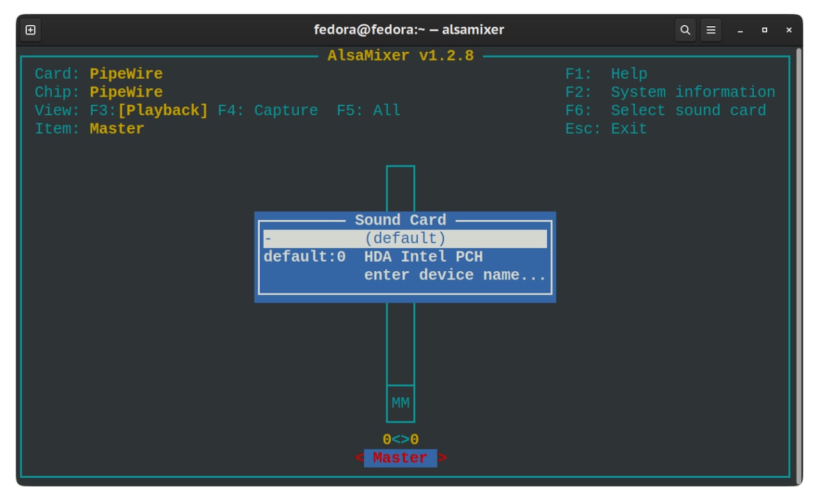This screenshot has width=819, height=504.
Task: Switch to the F4 Capture view
Action: point(268,111)
